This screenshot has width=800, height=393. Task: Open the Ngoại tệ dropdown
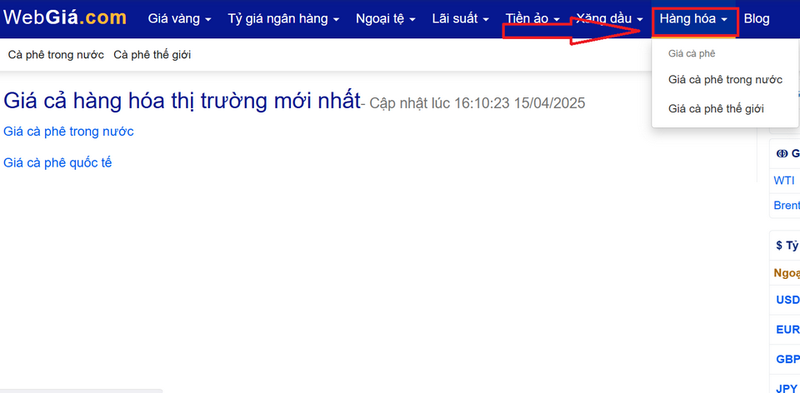coord(386,19)
